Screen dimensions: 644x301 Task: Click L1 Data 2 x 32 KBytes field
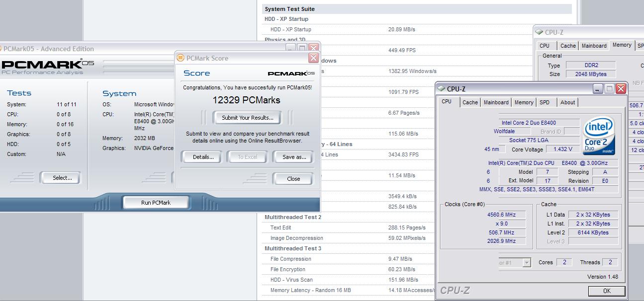pyautogui.click(x=593, y=215)
